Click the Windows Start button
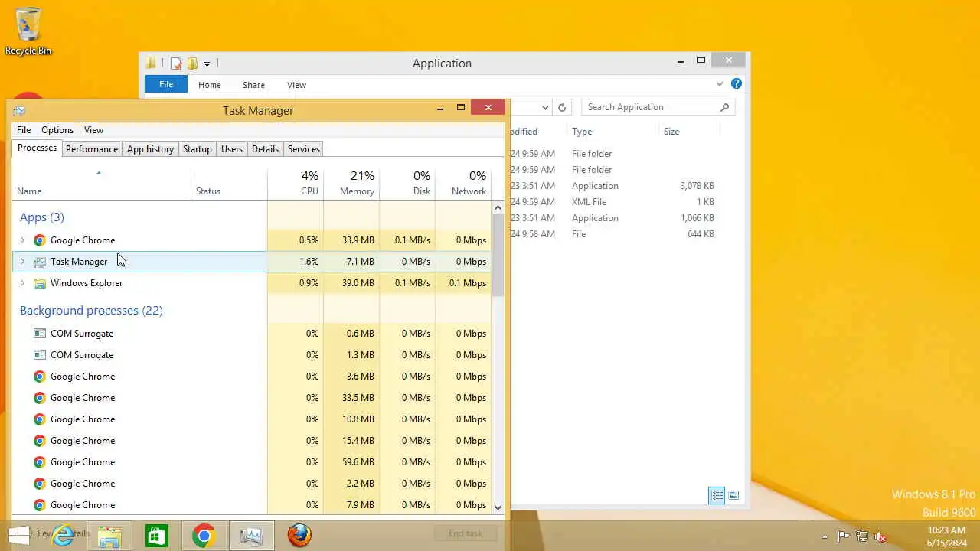980x551 pixels. tap(20, 536)
